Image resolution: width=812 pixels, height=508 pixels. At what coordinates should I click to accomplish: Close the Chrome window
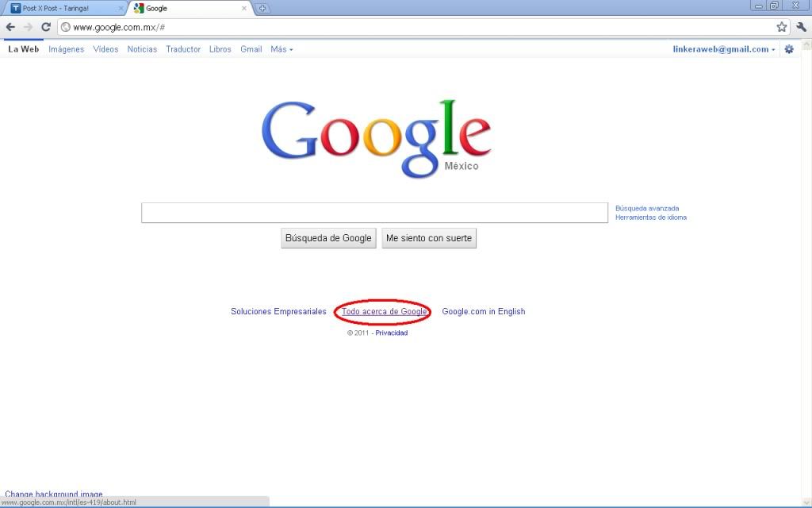(x=795, y=6)
